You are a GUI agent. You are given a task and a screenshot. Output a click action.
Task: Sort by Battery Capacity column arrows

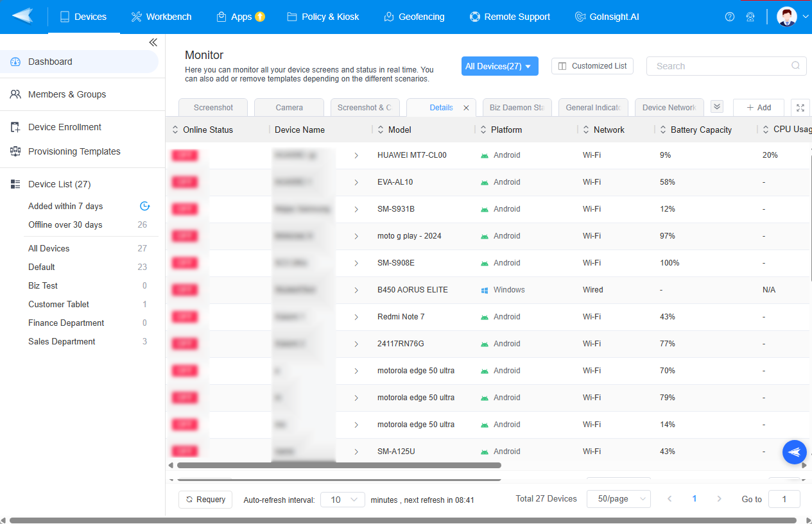tap(663, 130)
